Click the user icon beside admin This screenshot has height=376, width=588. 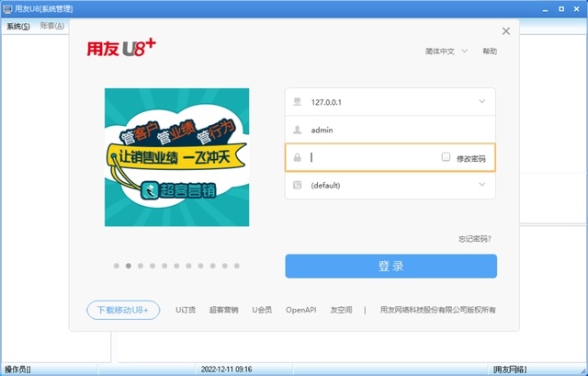(297, 130)
